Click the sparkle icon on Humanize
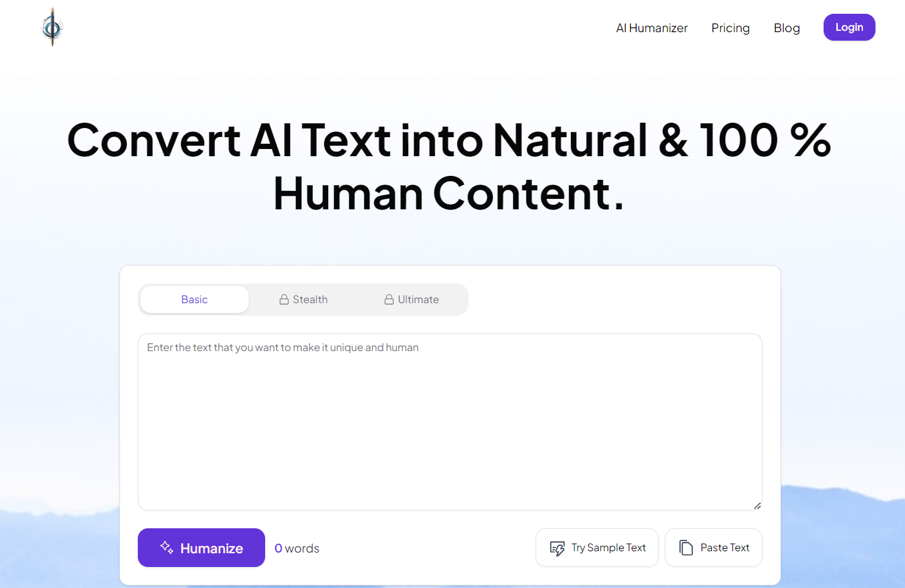 click(x=167, y=547)
